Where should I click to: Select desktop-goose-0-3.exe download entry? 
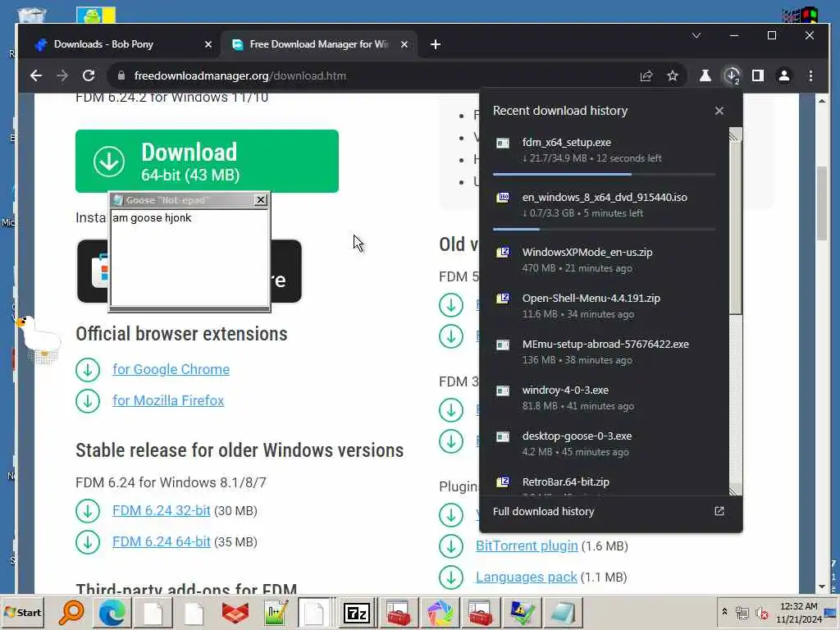click(x=604, y=444)
